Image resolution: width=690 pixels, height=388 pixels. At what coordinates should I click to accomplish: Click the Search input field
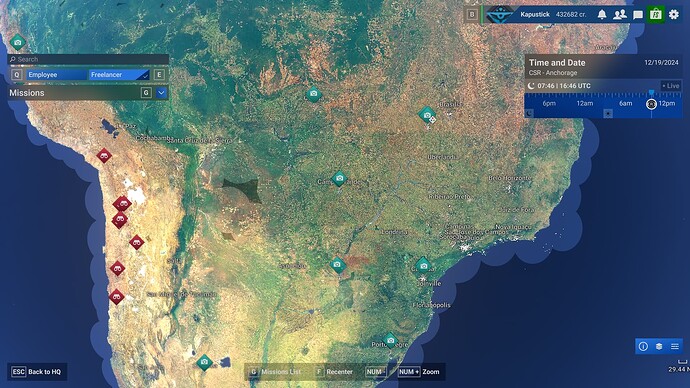[88, 59]
